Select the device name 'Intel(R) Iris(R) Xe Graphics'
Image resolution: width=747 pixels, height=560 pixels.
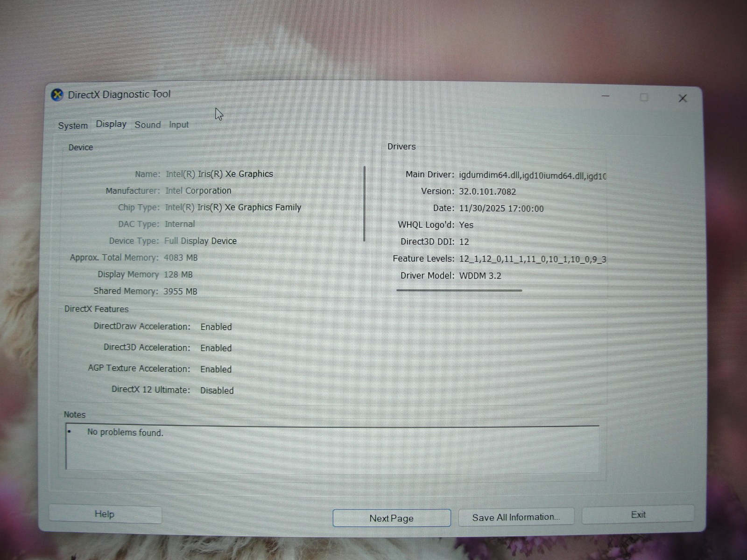tap(219, 174)
